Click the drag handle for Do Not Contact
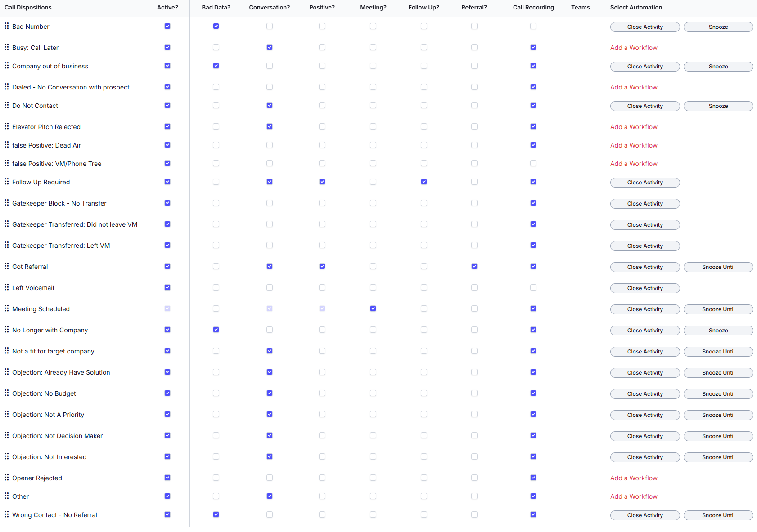Viewport: 757px width, 532px height. point(6,105)
